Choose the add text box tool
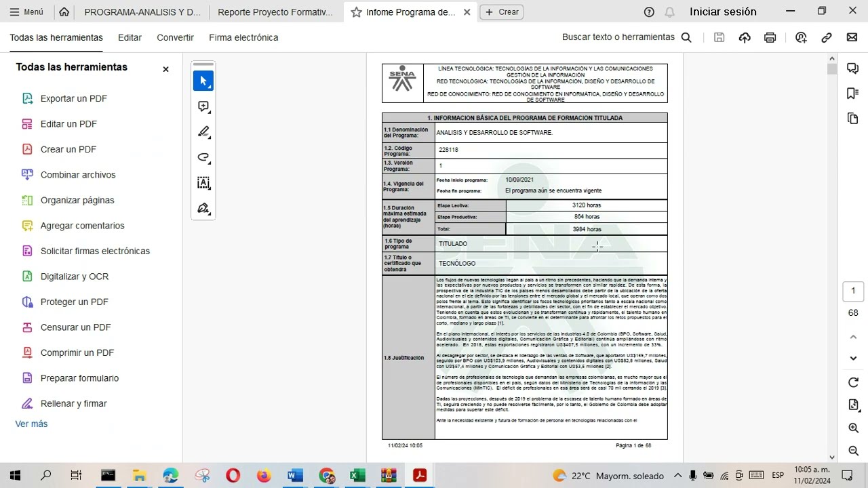 point(203,182)
